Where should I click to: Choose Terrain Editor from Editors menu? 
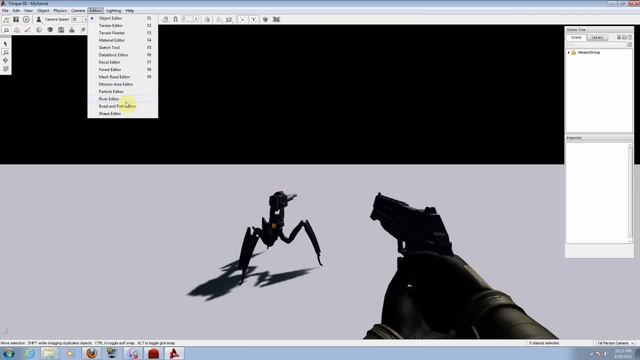coord(122,26)
